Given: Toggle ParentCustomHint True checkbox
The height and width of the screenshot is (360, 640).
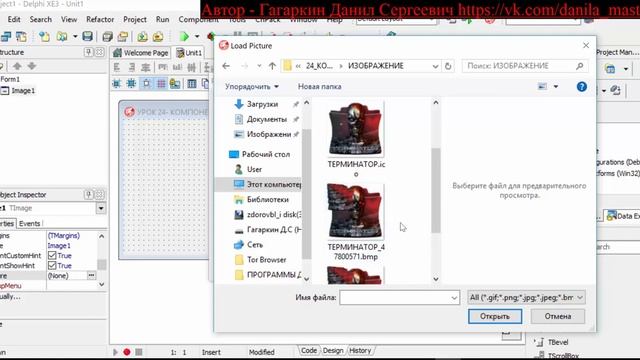Looking at the screenshot, I should click(52, 256).
